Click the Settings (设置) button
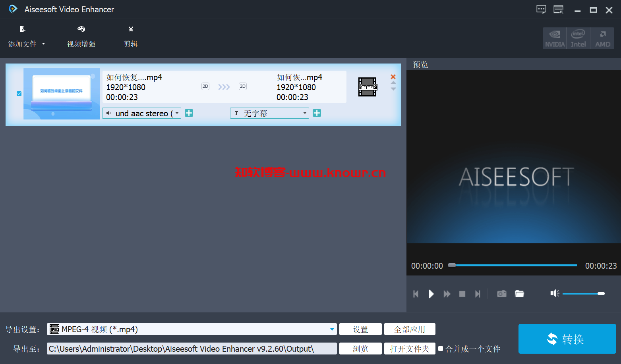The width and height of the screenshot is (621, 364). pyautogui.click(x=360, y=329)
